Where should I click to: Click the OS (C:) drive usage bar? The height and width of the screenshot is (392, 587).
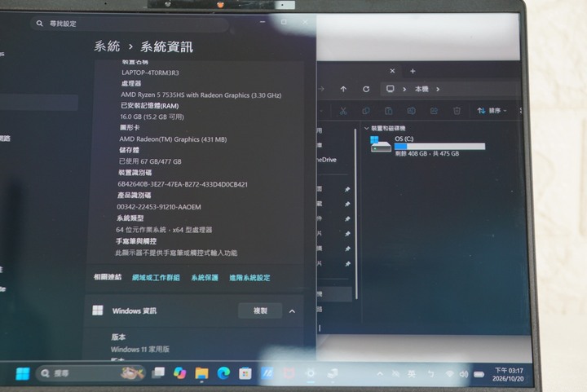pos(439,146)
